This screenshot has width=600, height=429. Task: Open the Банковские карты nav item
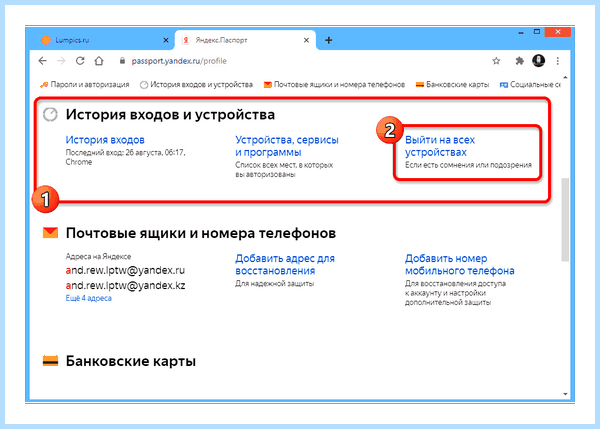[x=453, y=85]
